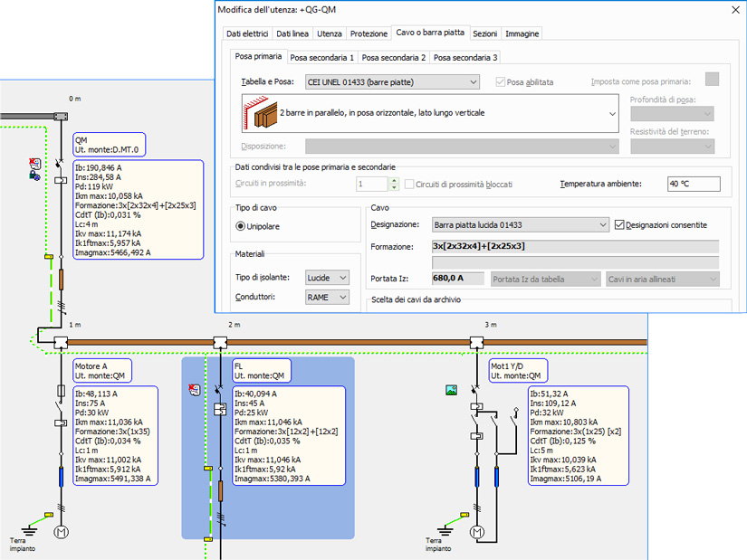This screenshot has width=747, height=560.
Task: Click the busbar node at 2 m
Action: click(220, 342)
